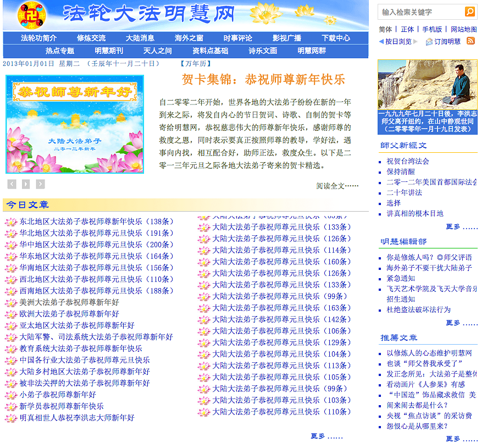Expand 更多 under 明慧編輯部 section
The height and width of the screenshot is (448, 487).
coord(461,323)
